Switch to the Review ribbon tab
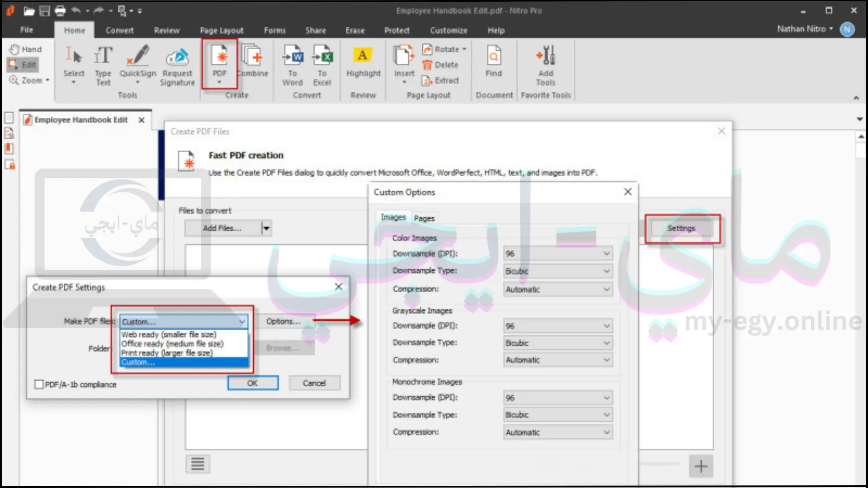The image size is (868, 488). (167, 30)
